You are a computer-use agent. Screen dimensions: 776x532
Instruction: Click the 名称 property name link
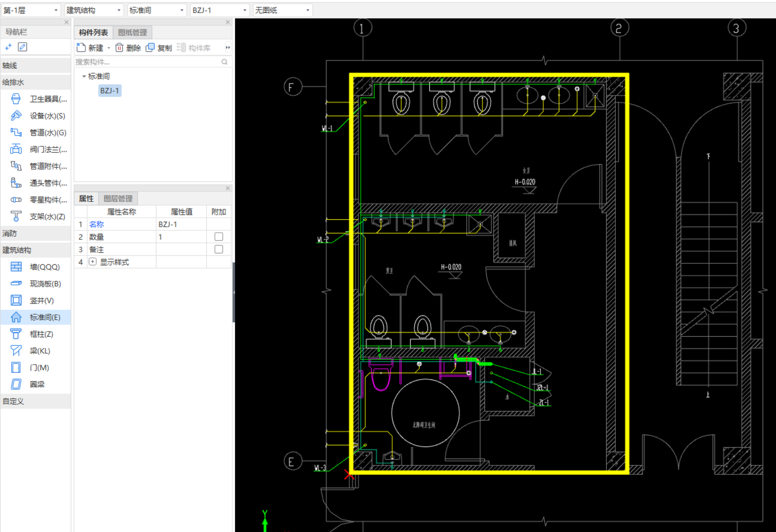point(96,224)
